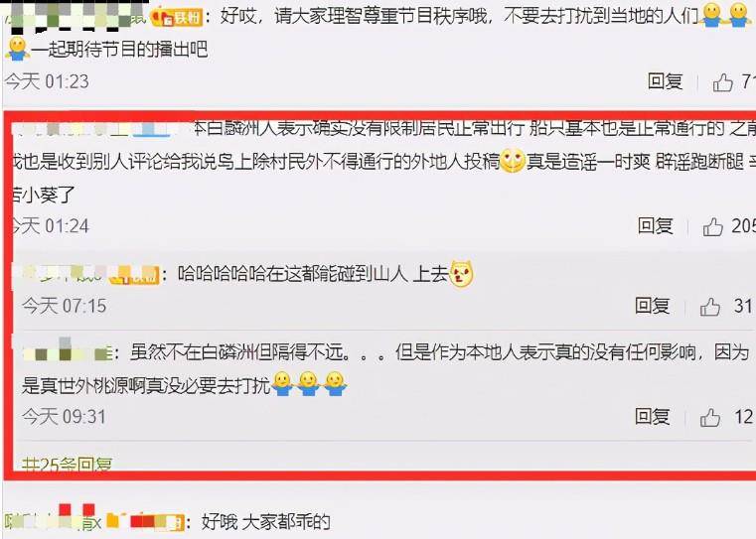Like the 09:31 reply with 12 likes
Image resolution: width=756 pixels, height=539 pixels.
tap(709, 418)
